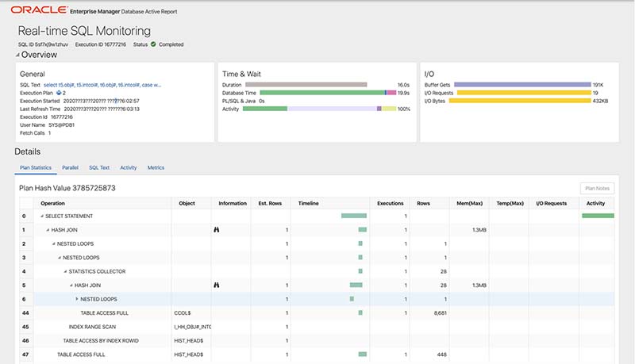Open the Plan Statistics tab

[x=36, y=167]
